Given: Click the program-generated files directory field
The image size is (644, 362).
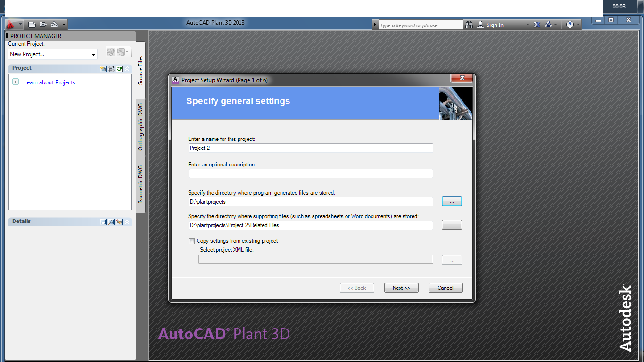Looking at the screenshot, I should (x=311, y=202).
